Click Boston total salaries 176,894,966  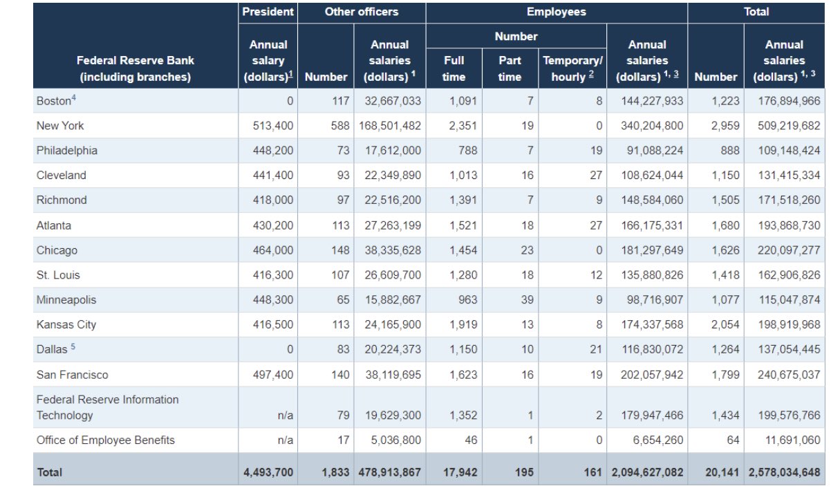pyautogui.click(x=790, y=101)
